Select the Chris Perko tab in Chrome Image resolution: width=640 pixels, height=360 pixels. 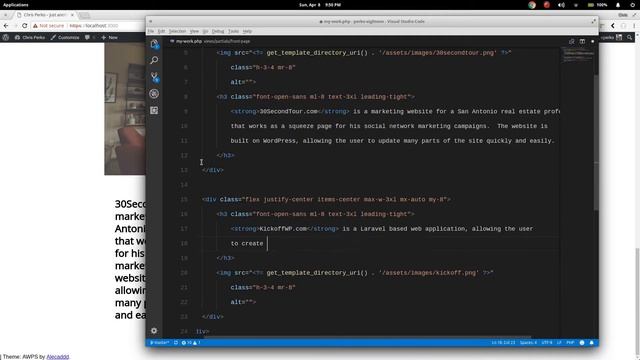(44, 15)
